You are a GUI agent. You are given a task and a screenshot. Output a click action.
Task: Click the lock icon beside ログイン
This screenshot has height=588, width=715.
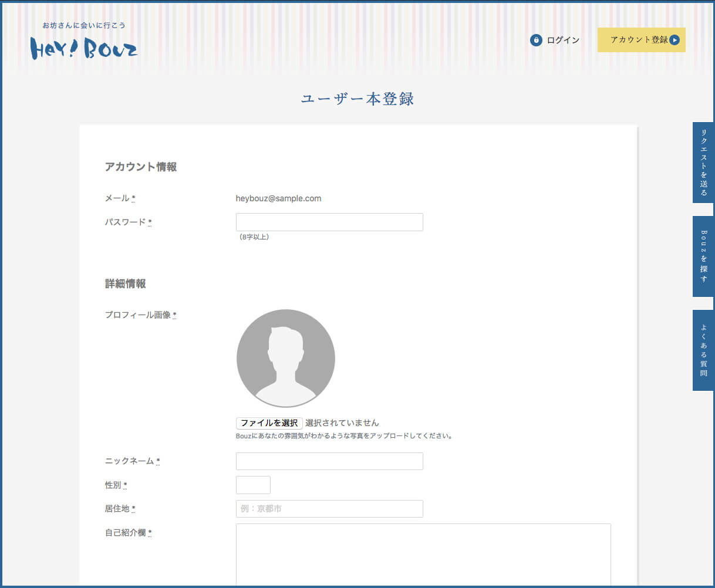tap(535, 40)
